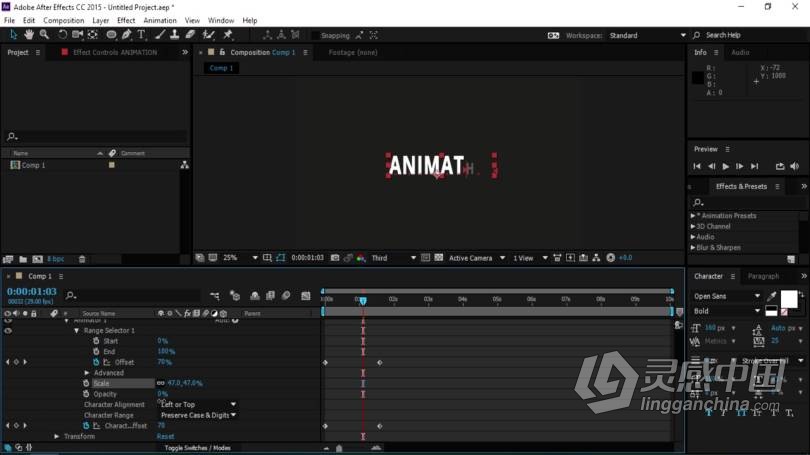Click the Reset link beside Transform
Viewport: 810px width, 455px height.
165,436
